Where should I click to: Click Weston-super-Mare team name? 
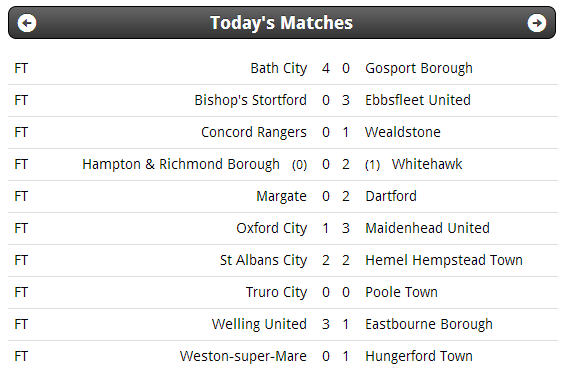(x=244, y=356)
